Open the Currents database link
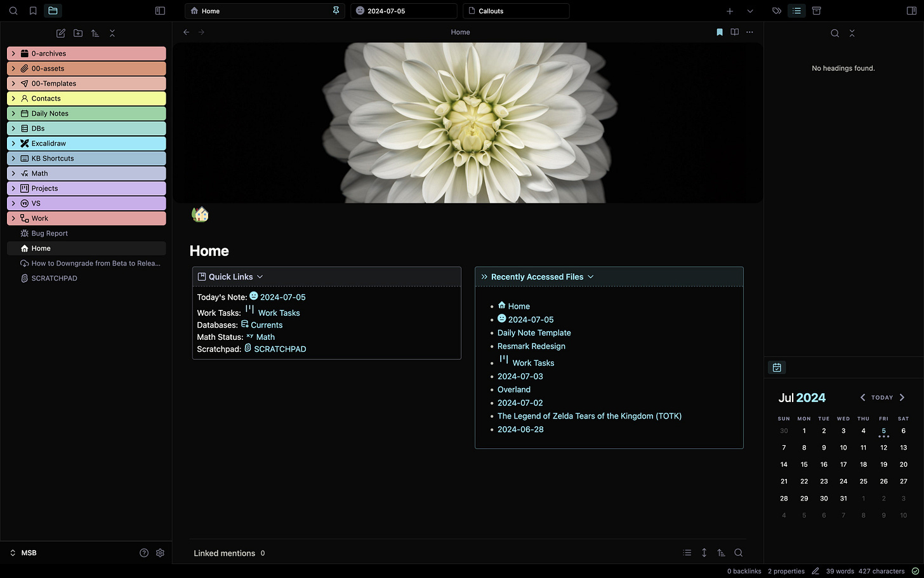Image resolution: width=924 pixels, height=578 pixels. tap(267, 325)
